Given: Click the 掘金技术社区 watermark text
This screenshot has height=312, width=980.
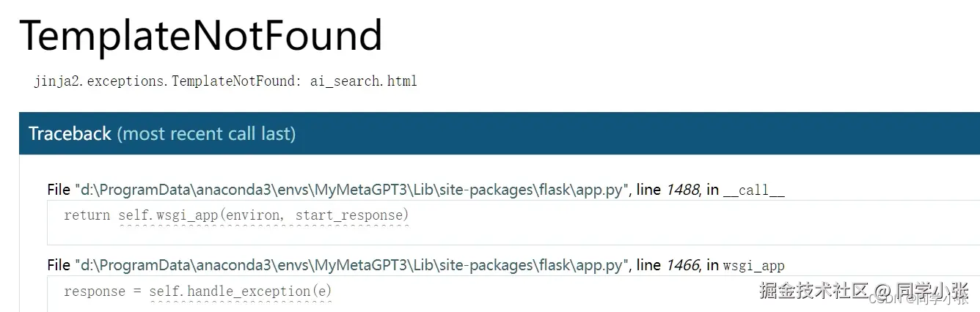Looking at the screenshot, I should click(813, 291).
